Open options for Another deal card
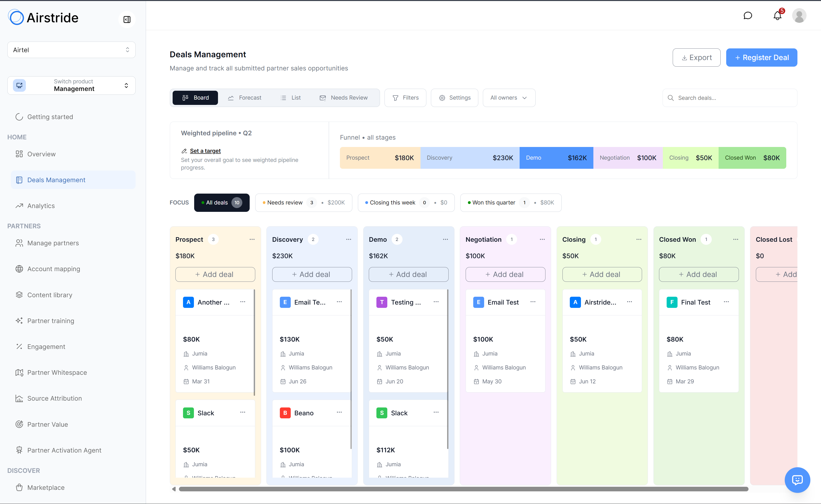Screen dimensions: 821x504 pyautogui.click(x=243, y=302)
